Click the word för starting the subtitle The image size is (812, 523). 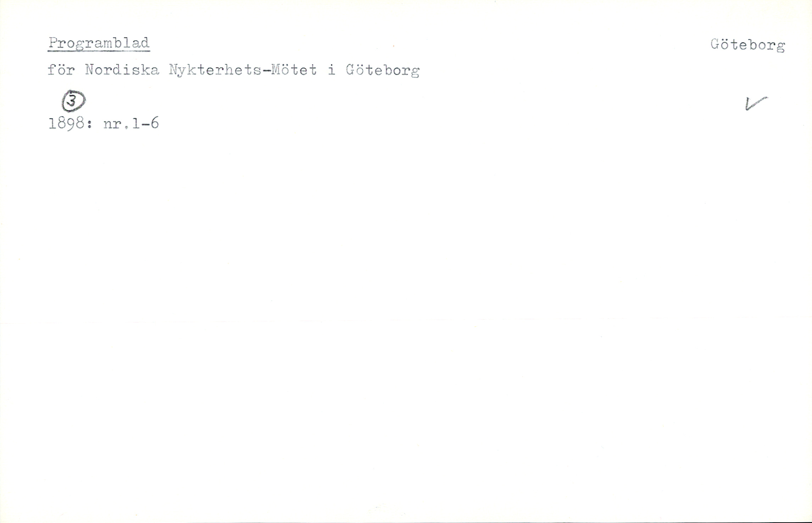61,70
